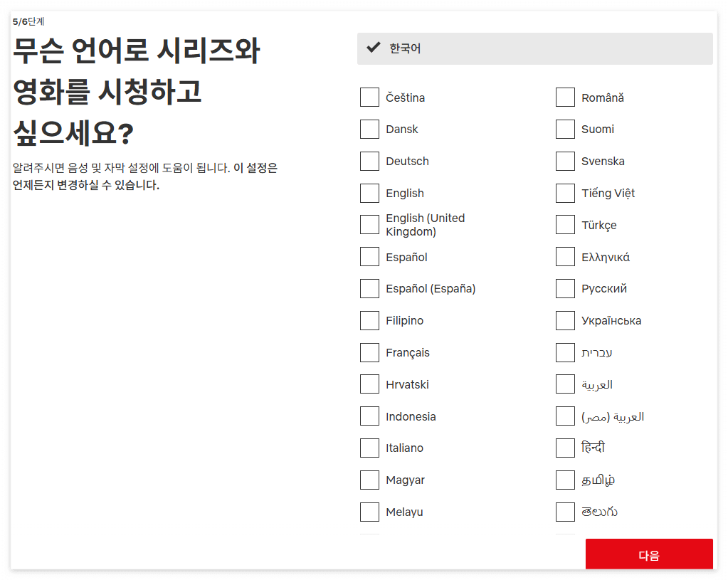Select the தமிழ் language option
Image resolution: width=728 pixels, height=580 pixels.
(x=564, y=480)
